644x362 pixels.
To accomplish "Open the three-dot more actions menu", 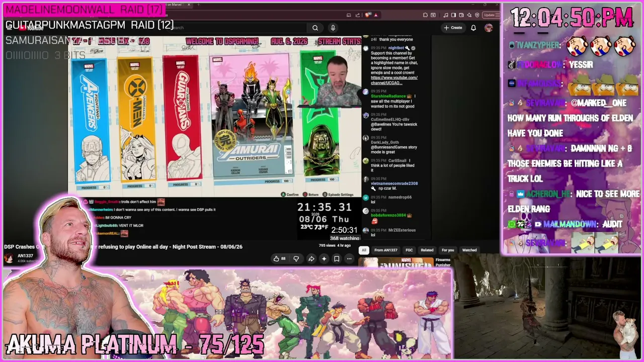I will [x=349, y=259].
